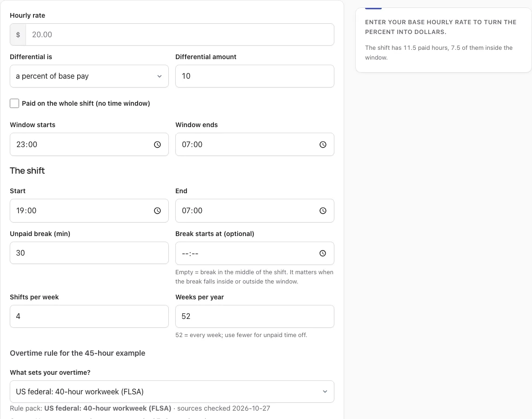
Task: Click the shift End time value 07:00
Action: tap(192, 211)
